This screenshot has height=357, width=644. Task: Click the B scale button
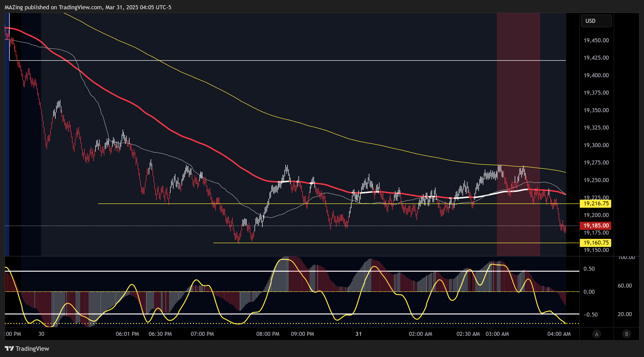(626, 334)
